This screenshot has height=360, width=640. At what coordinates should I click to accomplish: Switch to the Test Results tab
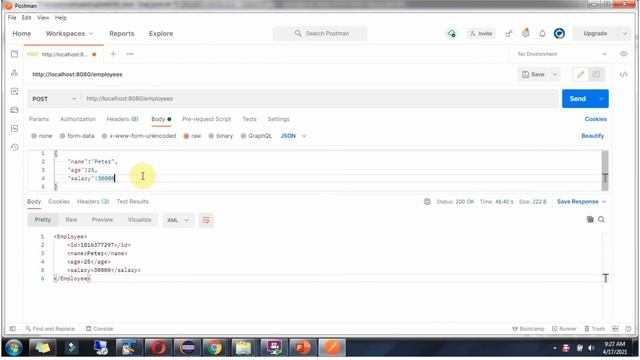click(x=132, y=202)
